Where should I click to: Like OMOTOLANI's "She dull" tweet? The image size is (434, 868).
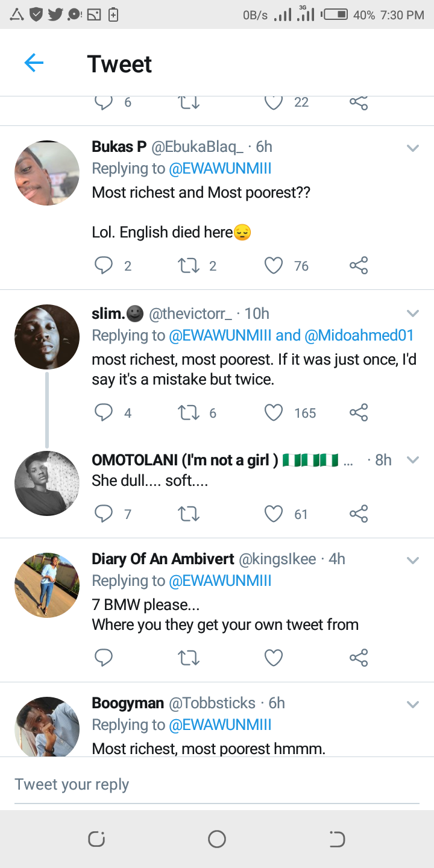pyautogui.click(x=274, y=514)
